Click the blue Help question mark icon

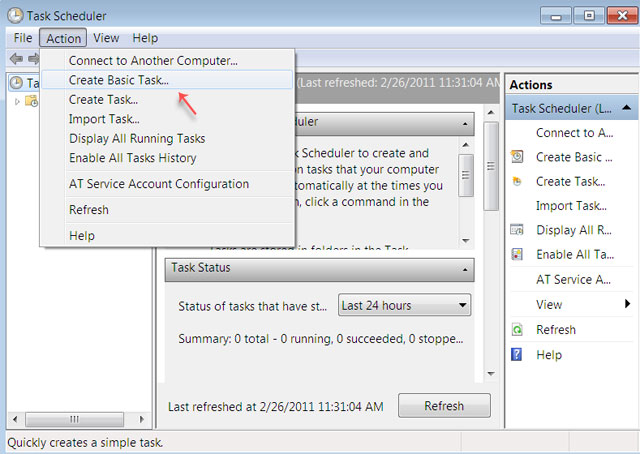[x=517, y=354]
